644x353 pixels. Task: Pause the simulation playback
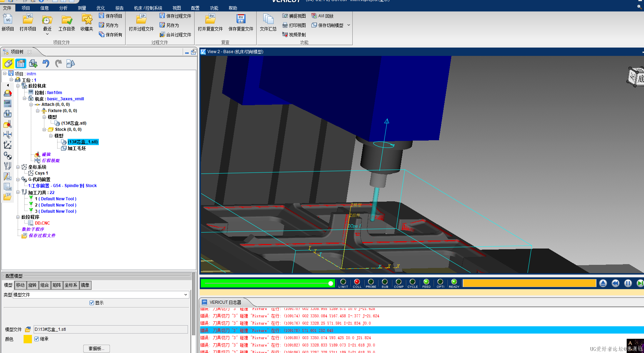click(x=628, y=283)
